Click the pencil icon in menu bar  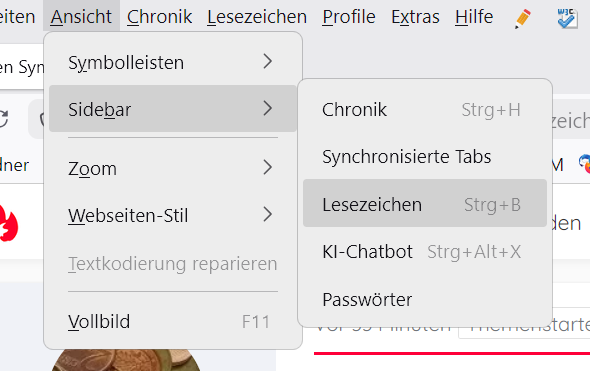pyautogui.click(x=523, y=18)
